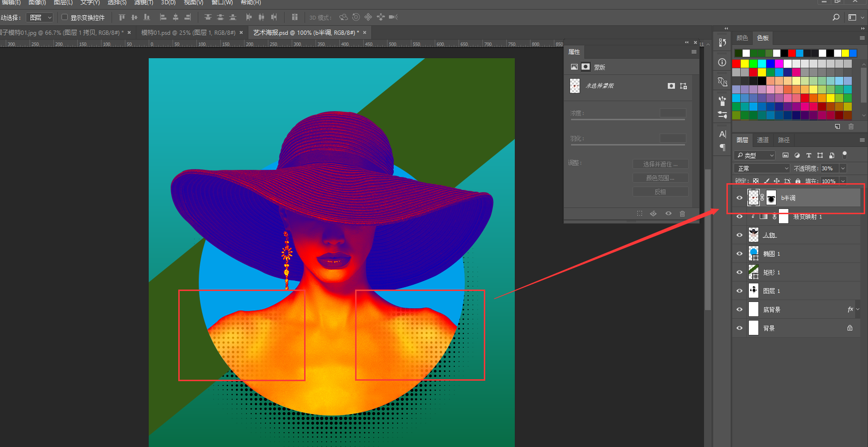Toggle lock transparent pixels
Image resolution: width=868 pixels, height=447 pixels.
[756, 181]
